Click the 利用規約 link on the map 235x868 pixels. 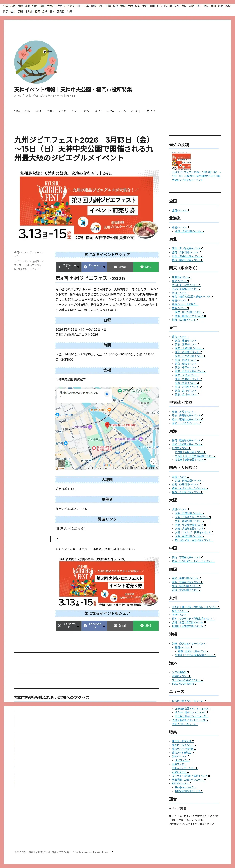133,468
